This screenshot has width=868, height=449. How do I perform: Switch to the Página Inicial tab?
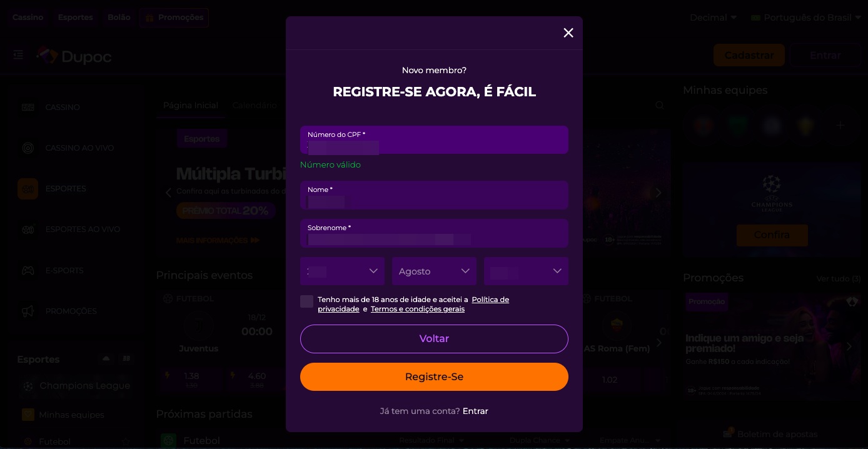click(x=191, y=106)
